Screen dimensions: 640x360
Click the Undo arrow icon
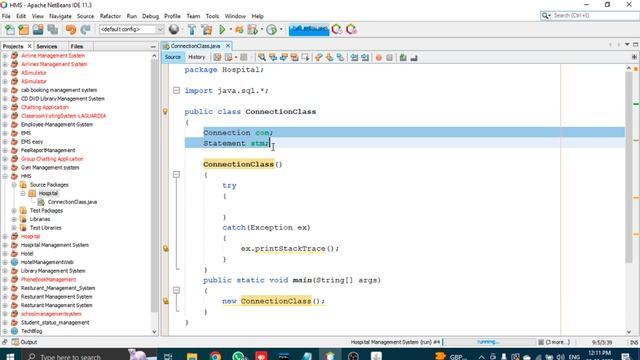[x=71, y=29]
